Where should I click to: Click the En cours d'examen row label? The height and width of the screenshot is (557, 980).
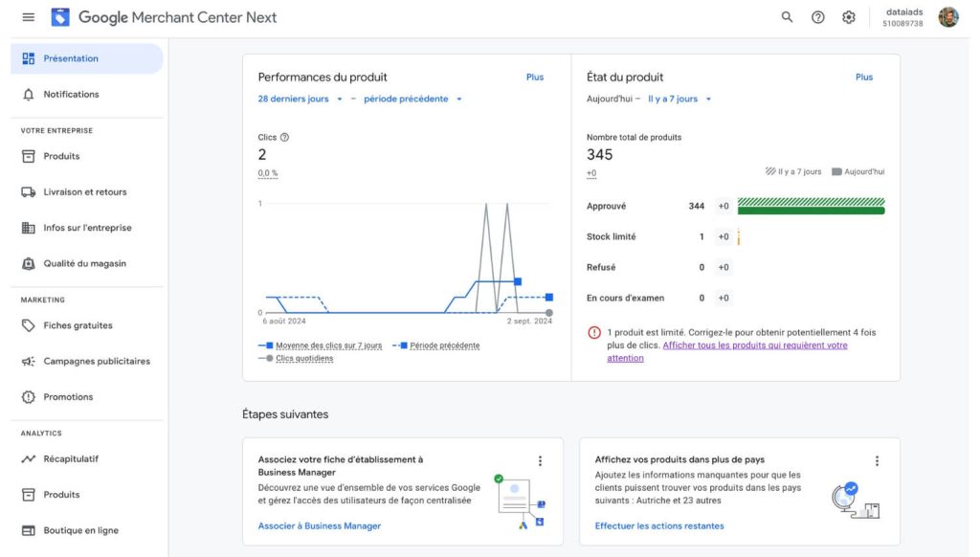click(x=625, y=299)
